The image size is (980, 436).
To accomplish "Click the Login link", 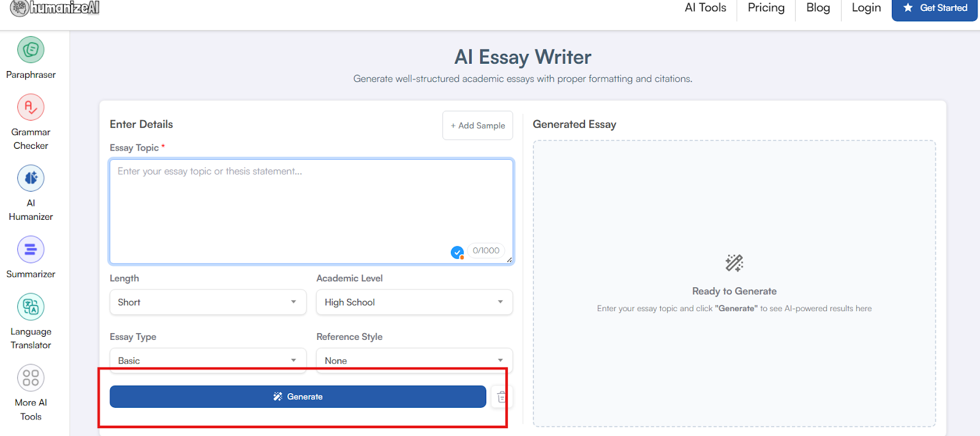I will point(866,8).
